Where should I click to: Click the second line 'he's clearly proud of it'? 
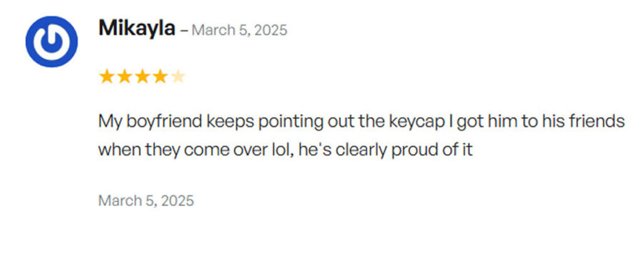tap(386, 150)
